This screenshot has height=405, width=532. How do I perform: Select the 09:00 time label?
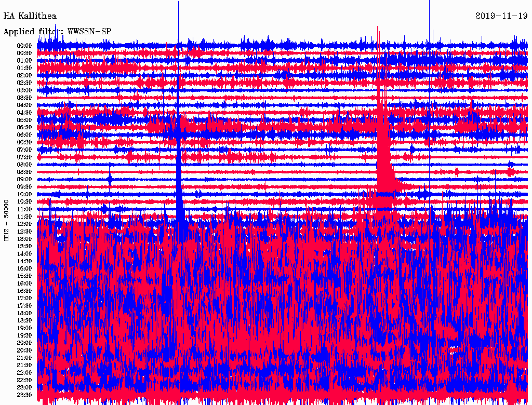24,180
